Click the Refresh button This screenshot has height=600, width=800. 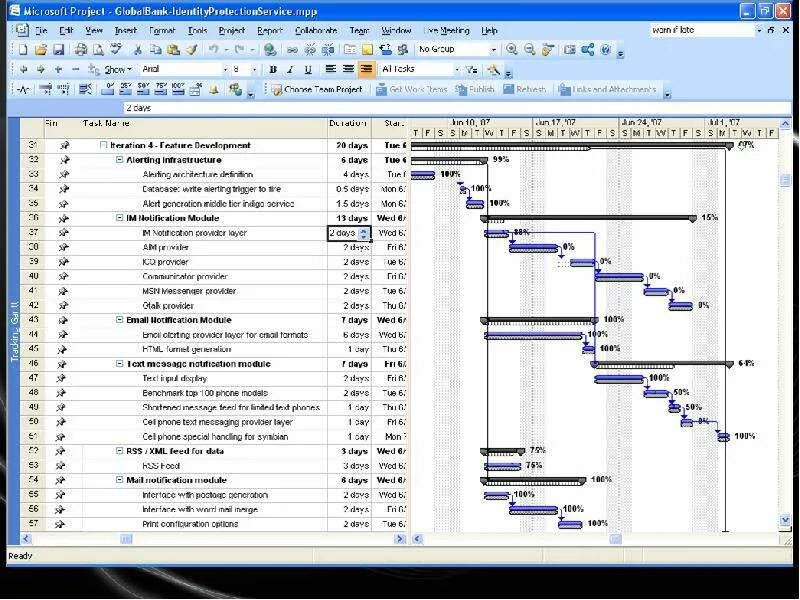click(524, 90)
